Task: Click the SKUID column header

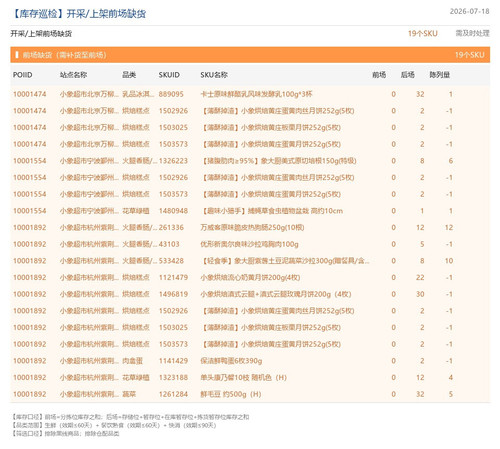Action: click(169, 75)
